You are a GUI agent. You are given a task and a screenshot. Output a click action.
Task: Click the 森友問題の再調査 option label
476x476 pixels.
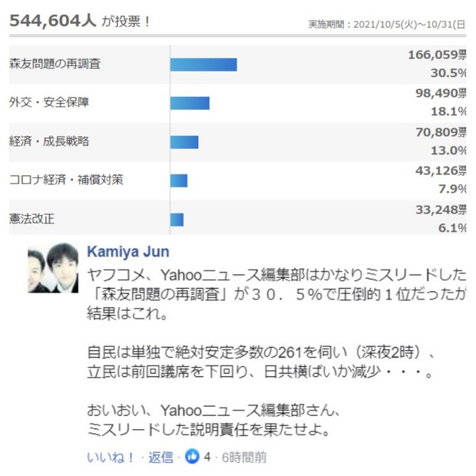point(55,64)
